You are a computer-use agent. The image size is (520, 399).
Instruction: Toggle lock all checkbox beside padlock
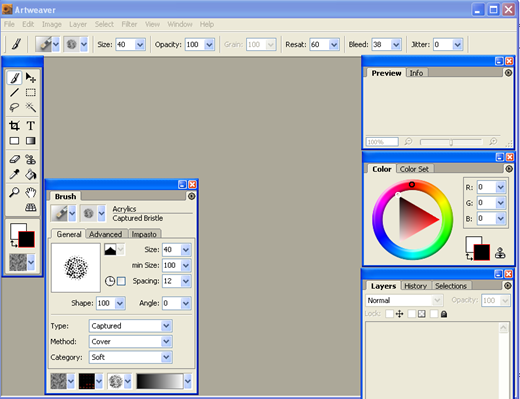434,314
